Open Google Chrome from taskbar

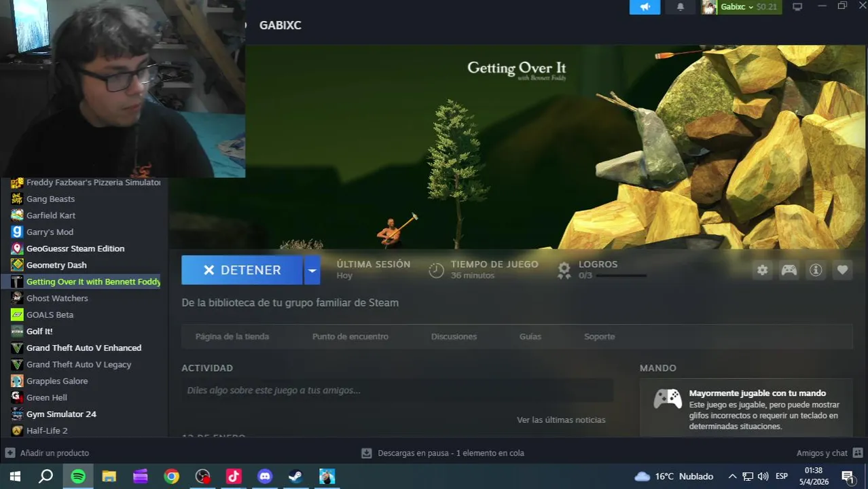click(171, 477)
